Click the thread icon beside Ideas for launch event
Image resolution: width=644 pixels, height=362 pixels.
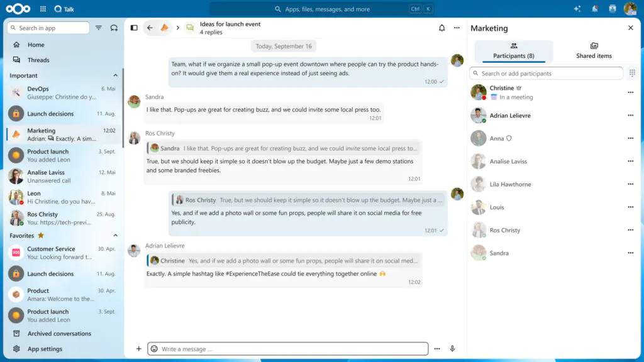tap(190, 28)
